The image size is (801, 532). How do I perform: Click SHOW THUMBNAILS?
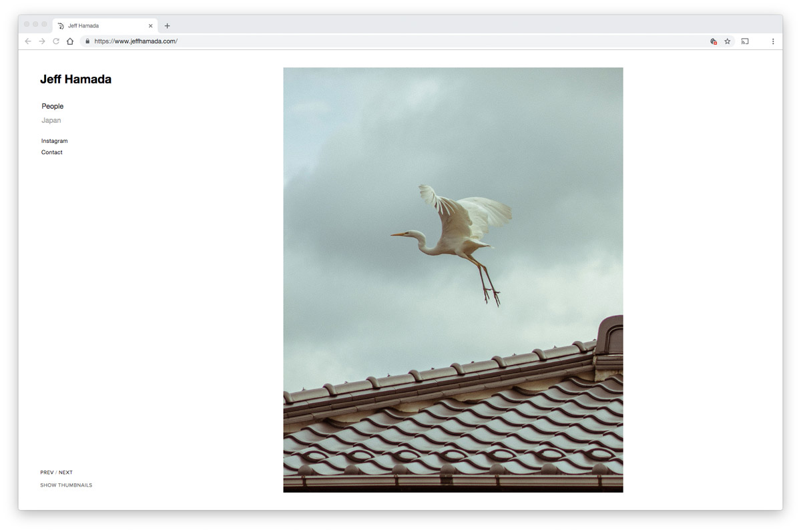(66, 485)
